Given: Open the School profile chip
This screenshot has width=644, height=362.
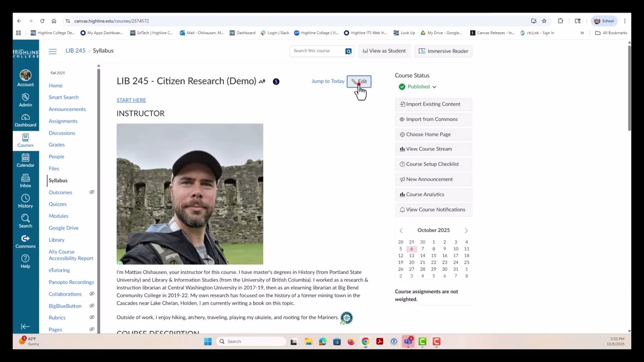Looking at the screenshot, I should pyautogui.click(x=604, y=21).
